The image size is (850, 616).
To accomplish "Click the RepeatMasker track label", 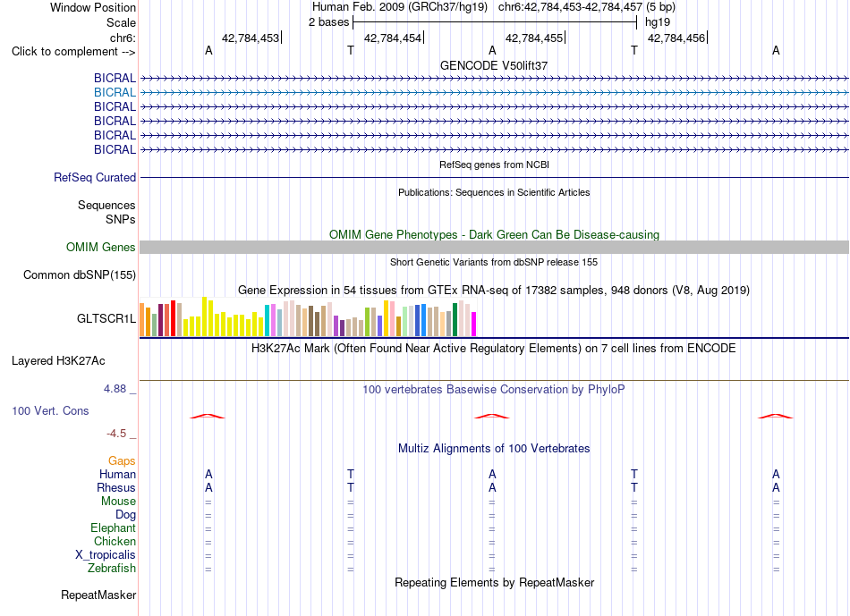I will point(98,595).
